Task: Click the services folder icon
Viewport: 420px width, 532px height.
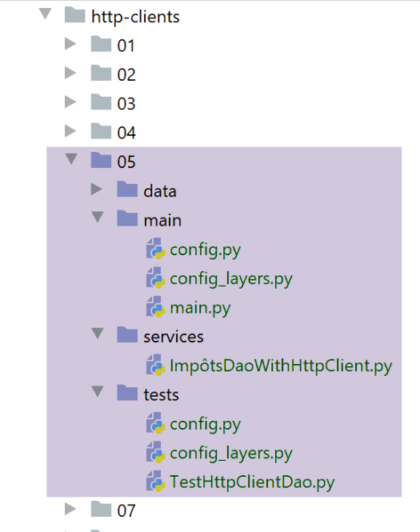Action: click(x=127, y=334)
